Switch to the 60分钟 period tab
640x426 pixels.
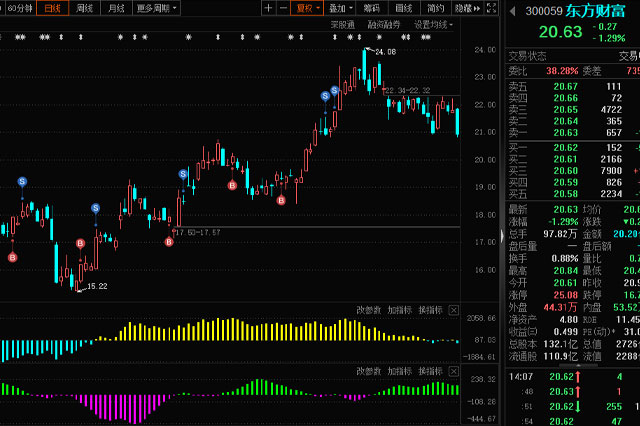click(x=20, y=8)
